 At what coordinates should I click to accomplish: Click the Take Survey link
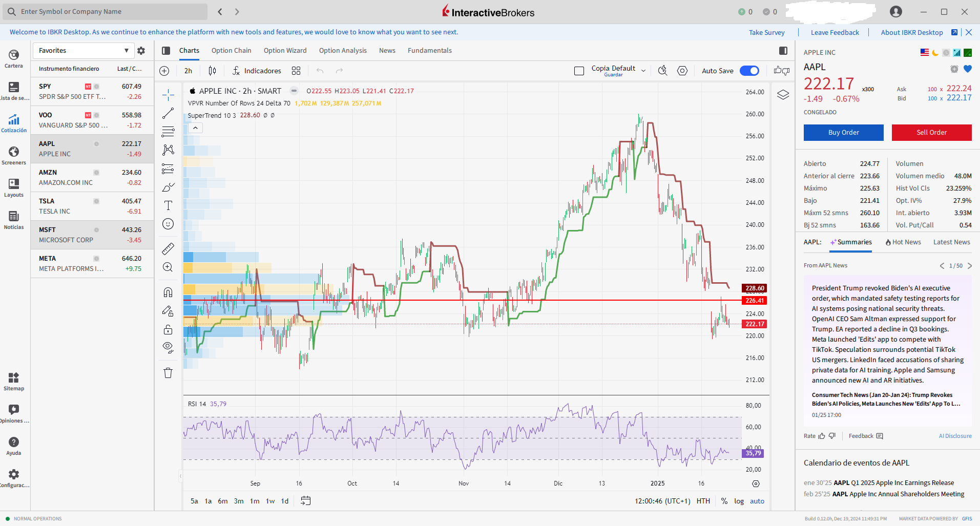766,32
